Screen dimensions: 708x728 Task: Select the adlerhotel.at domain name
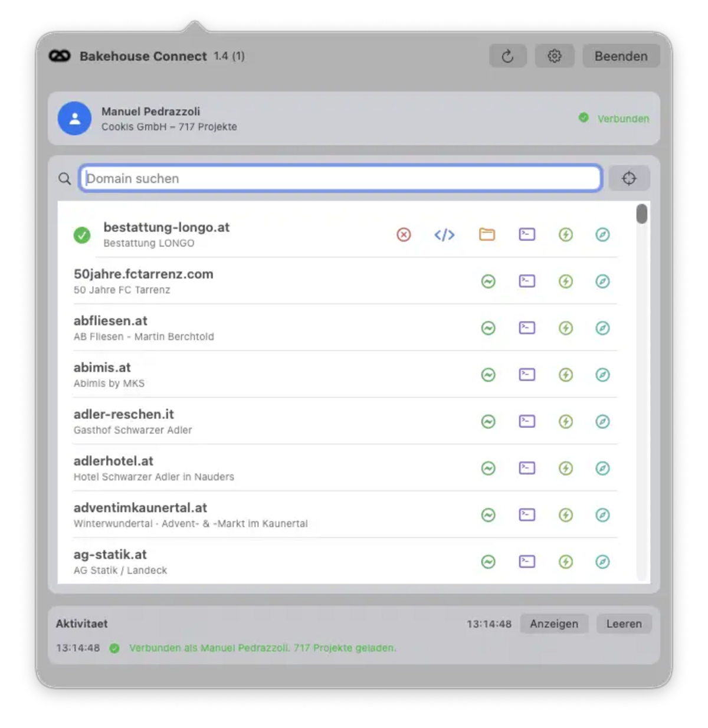click(113, 461)
